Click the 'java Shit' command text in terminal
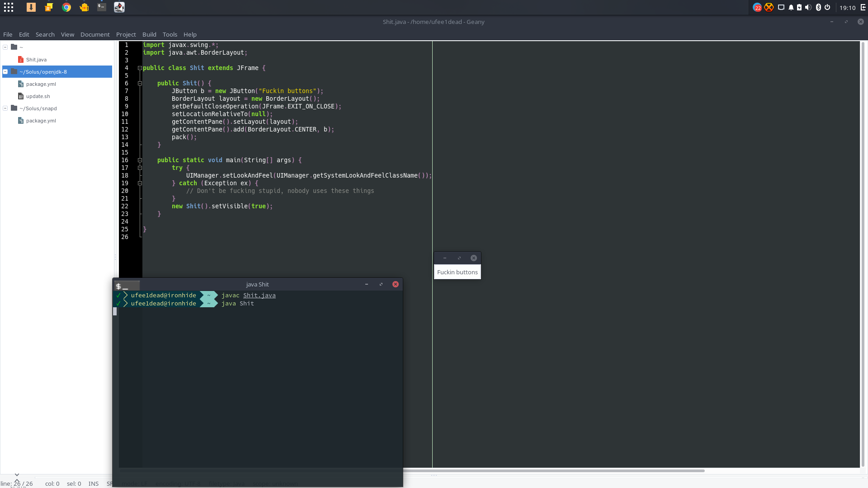This screenshot has width=868, height=488. (x=238, y=304)
